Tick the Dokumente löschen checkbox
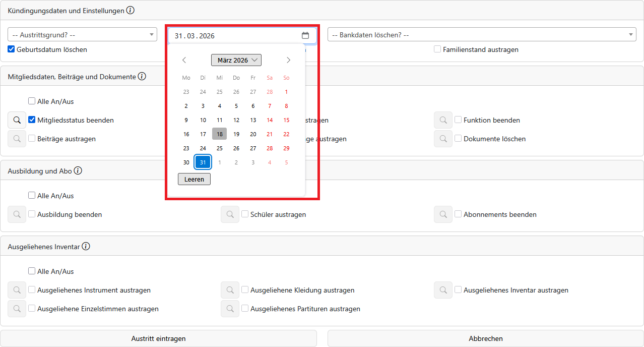 click(458, 138)
